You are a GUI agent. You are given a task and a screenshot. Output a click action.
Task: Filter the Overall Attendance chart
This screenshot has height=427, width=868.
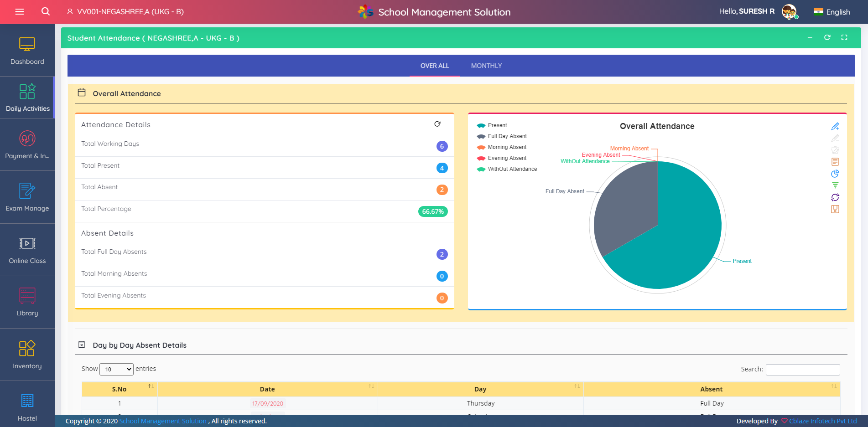tap(835, 185)
